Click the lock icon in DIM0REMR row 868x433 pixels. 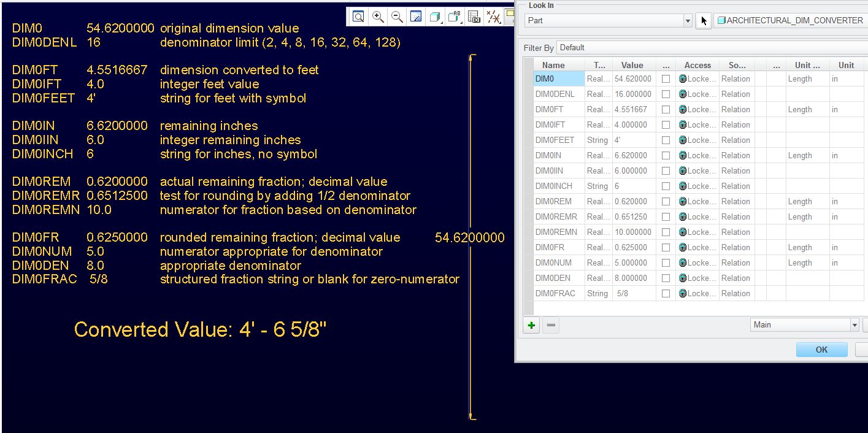click(682, 216)
